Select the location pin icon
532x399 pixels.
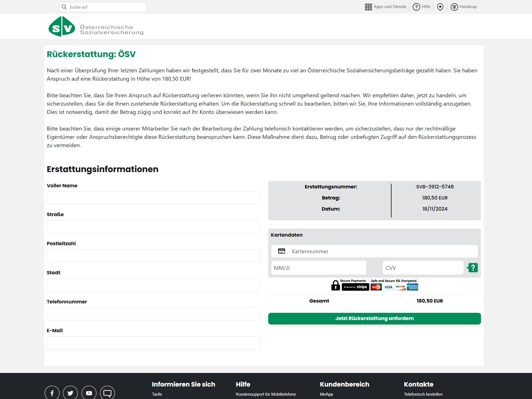441,7
